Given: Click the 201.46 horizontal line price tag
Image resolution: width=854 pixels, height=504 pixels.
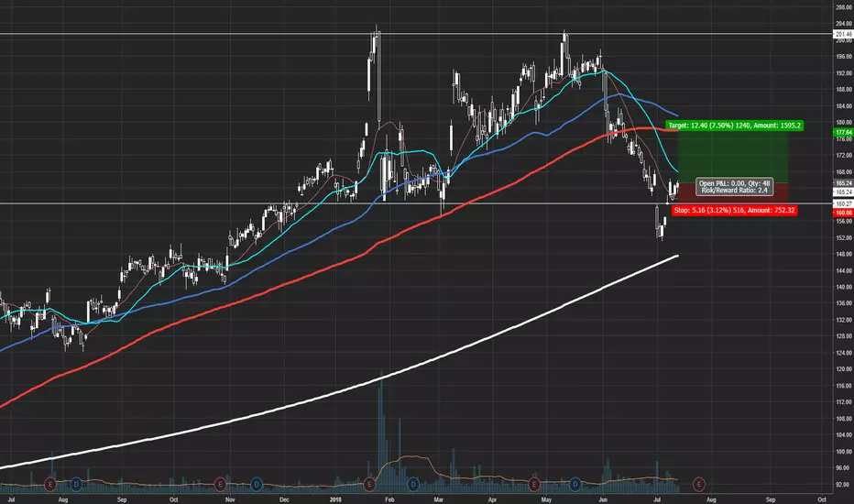Looking at the screenshot, I should click(844, 34).
